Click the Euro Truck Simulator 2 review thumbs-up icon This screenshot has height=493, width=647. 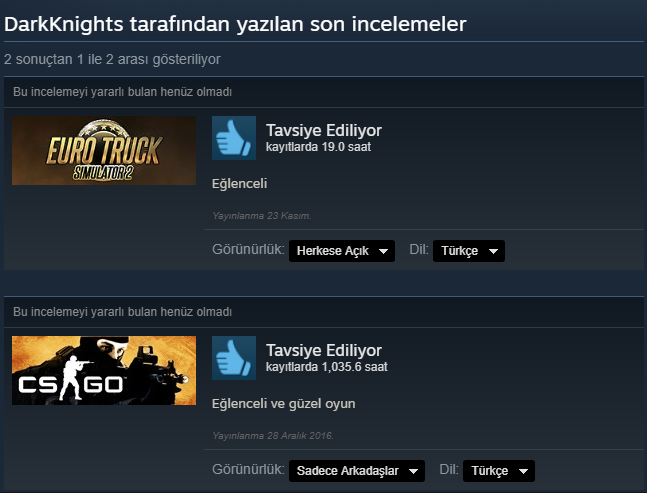(234, 138)
